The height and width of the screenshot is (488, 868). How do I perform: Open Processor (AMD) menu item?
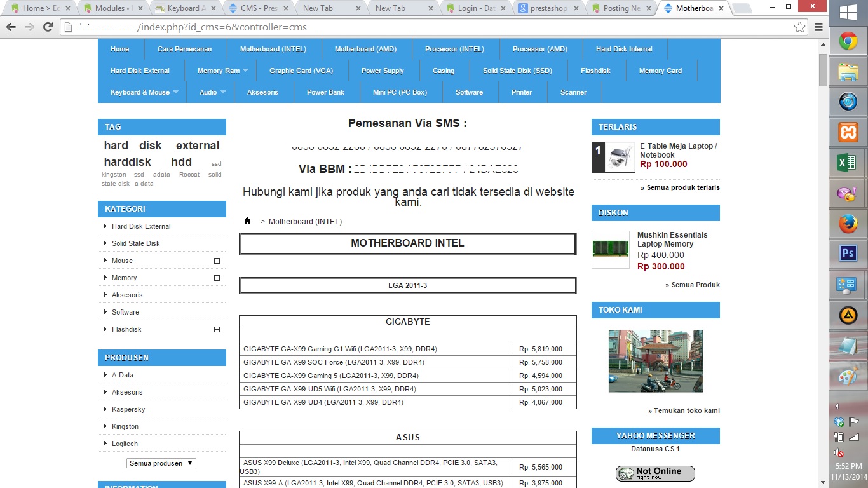(540, 49)
